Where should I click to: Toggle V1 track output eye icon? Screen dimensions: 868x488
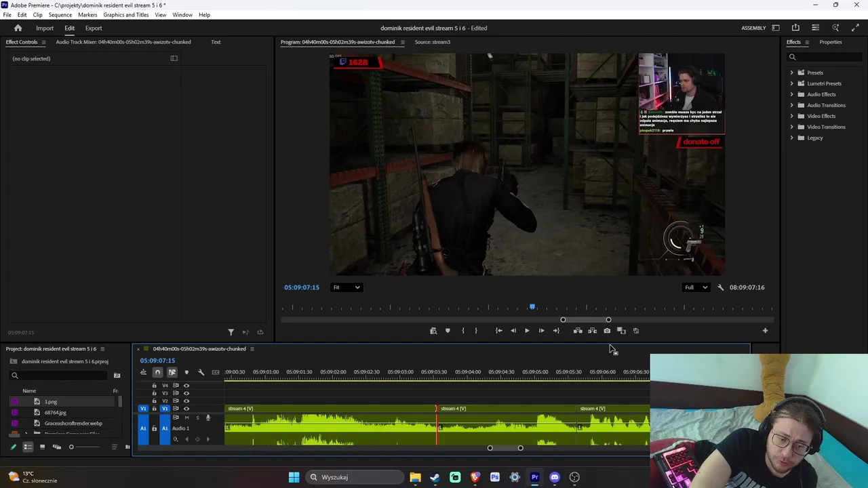pos(186,409)
